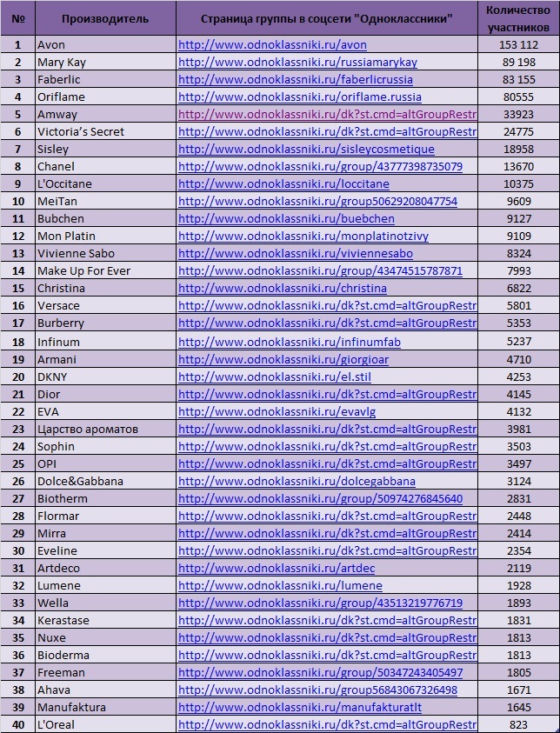
Task: Open the faberlicrussia group link
Action: pos(296,79)
